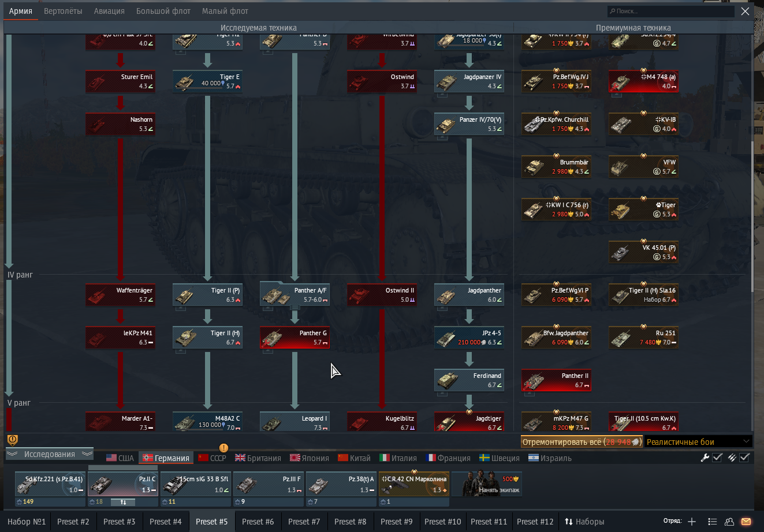
Task: Open the squad contacts icon
Action: [x=729, y=522]
